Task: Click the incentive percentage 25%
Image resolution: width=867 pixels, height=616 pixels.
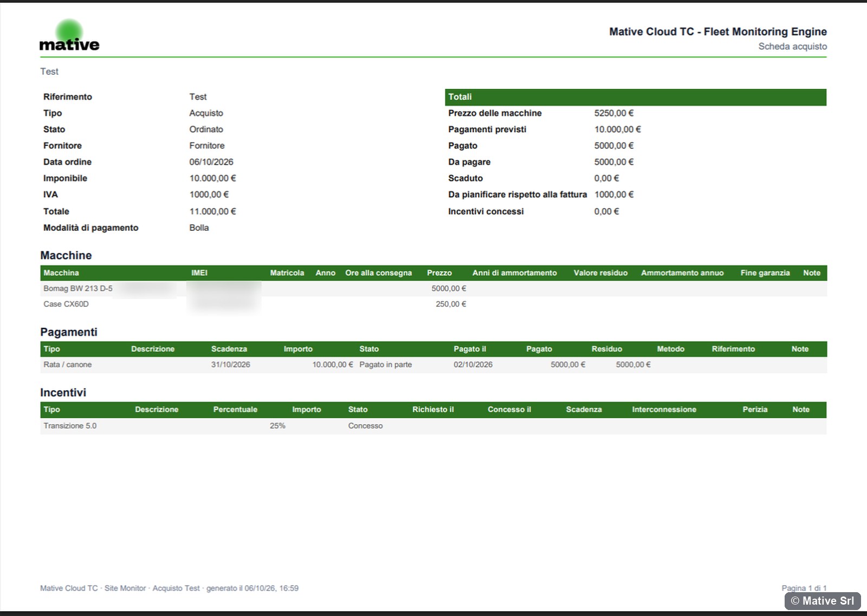Action: tap(277, 426)
